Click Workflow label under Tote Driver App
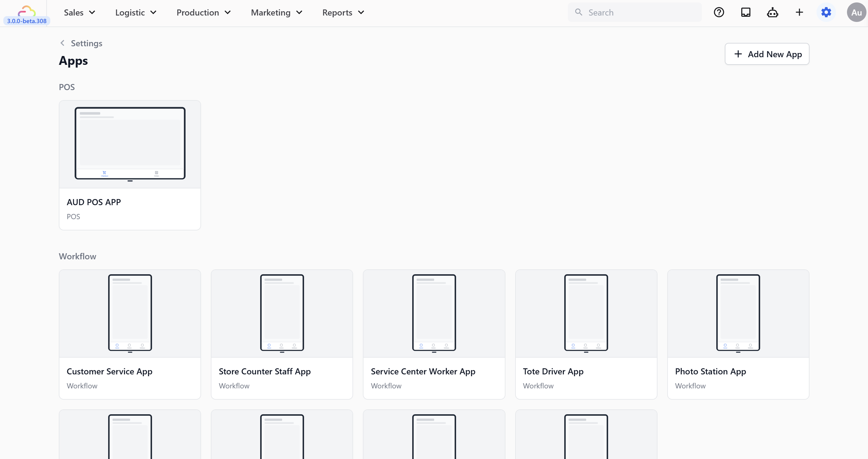 538,386
